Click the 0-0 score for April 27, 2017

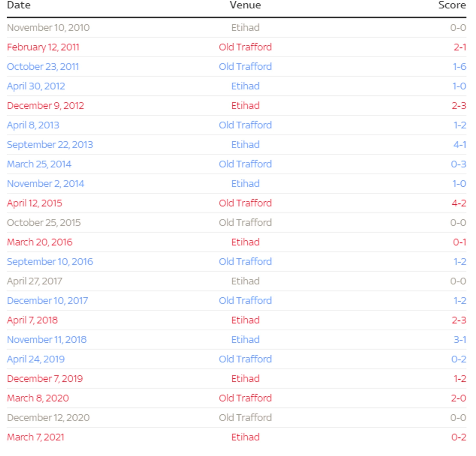coord(458,281)
